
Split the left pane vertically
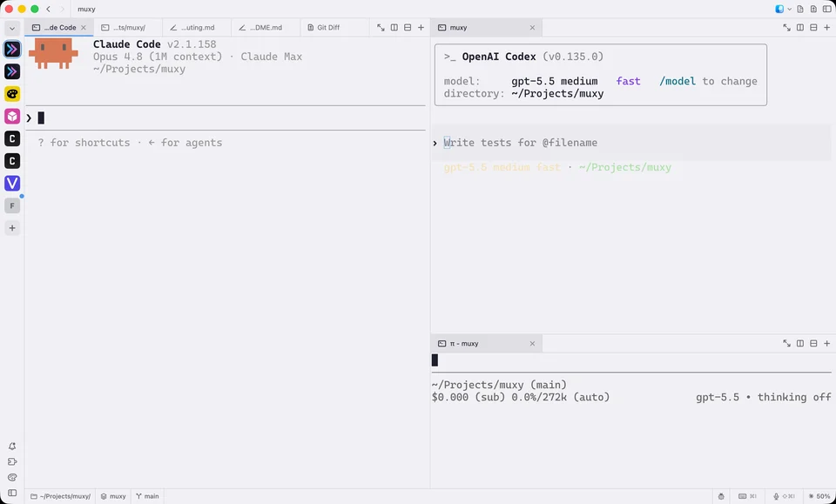point(394,28)
